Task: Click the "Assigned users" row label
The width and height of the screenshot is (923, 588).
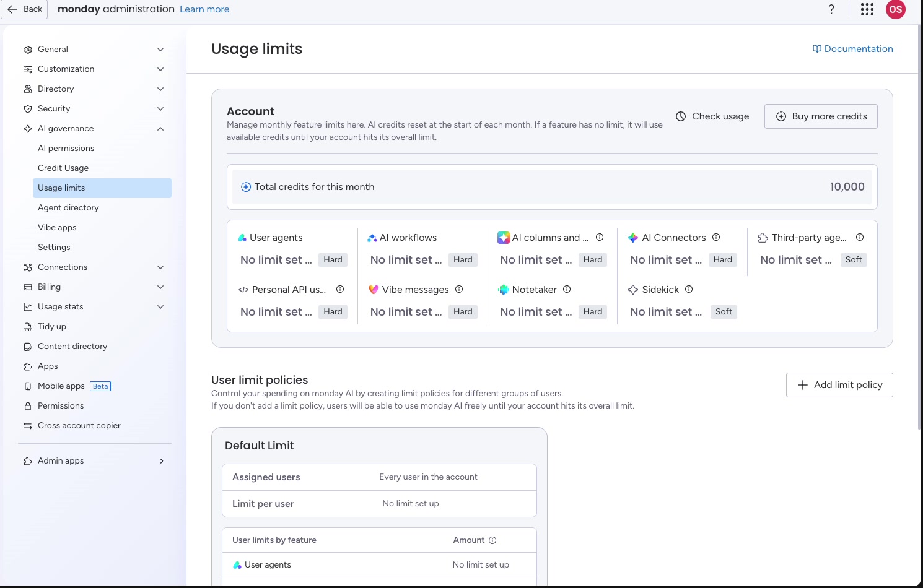Action: coord(266,477)
